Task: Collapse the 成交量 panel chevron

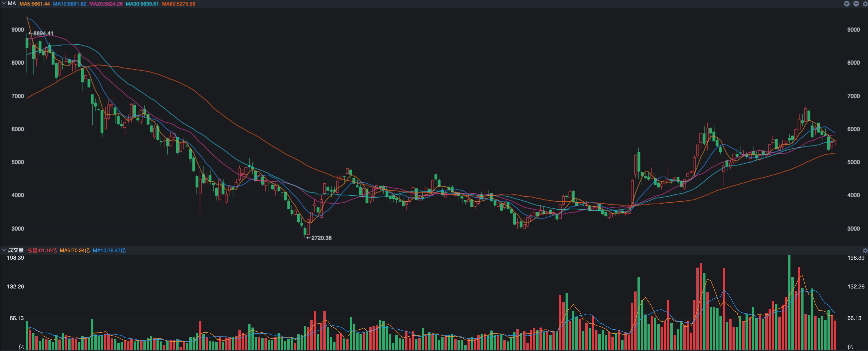Action: (4, 250)
